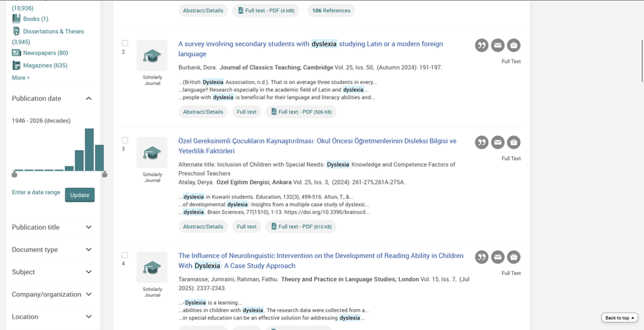Open Full text for result 3
Image resolution: width=644 pixels, height=330 pixels.
pos(247,227)
